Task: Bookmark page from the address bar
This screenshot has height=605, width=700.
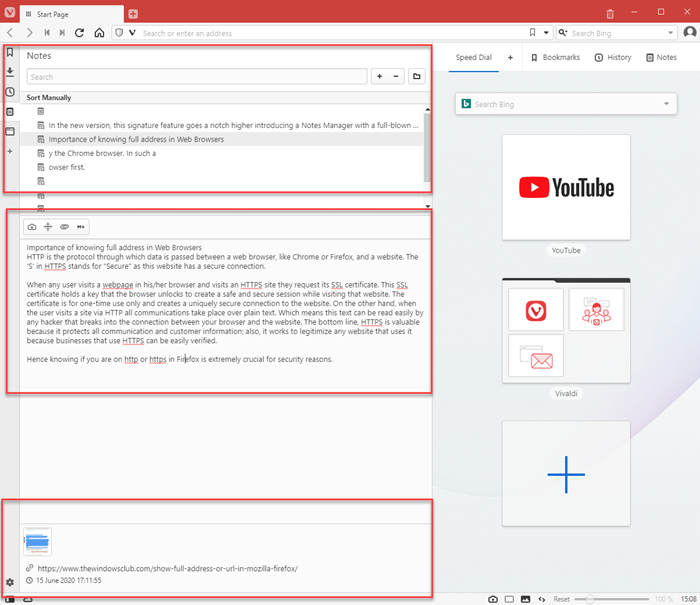Action: [532, 33]
